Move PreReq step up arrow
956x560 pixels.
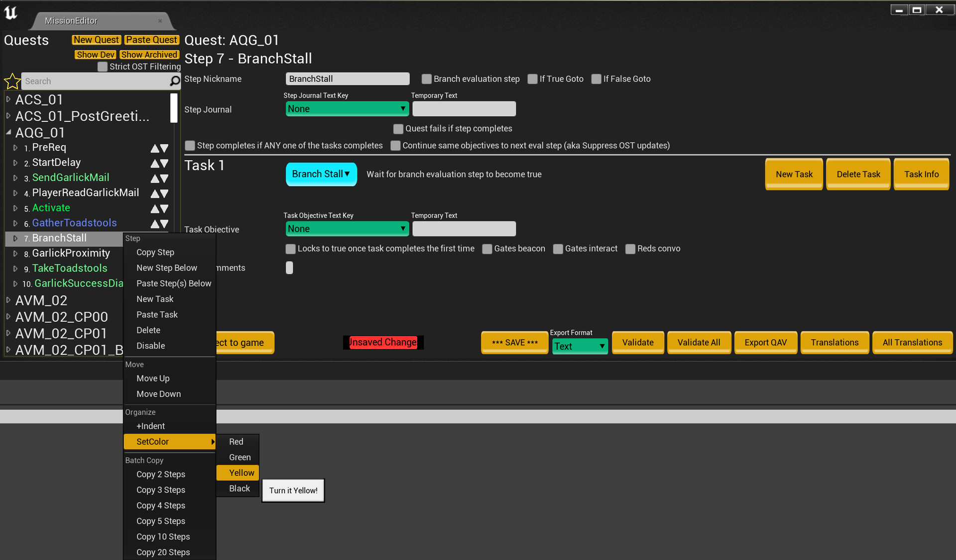[155, 148]
